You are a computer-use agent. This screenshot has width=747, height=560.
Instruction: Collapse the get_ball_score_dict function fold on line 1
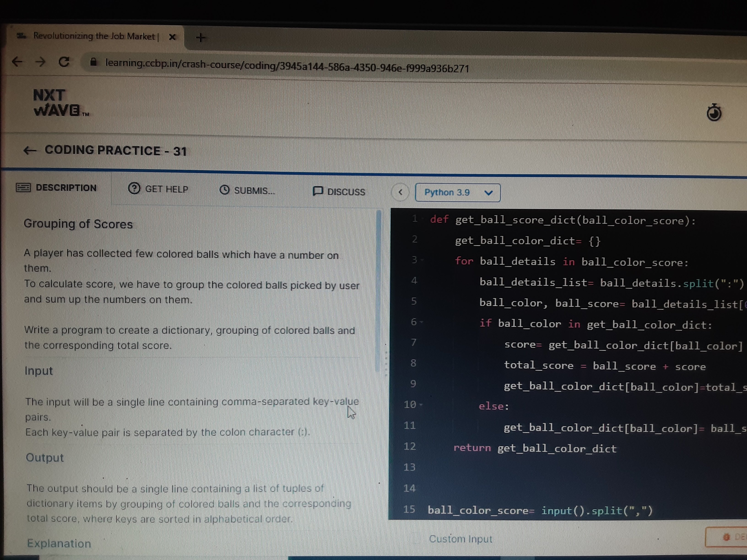423,219
